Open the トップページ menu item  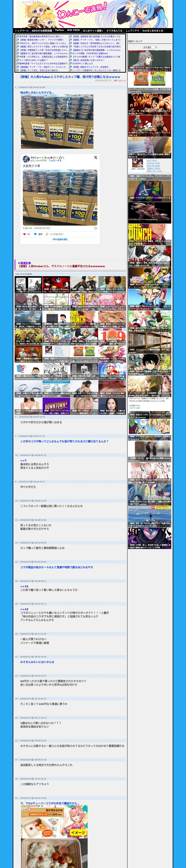tap(22, 30)
